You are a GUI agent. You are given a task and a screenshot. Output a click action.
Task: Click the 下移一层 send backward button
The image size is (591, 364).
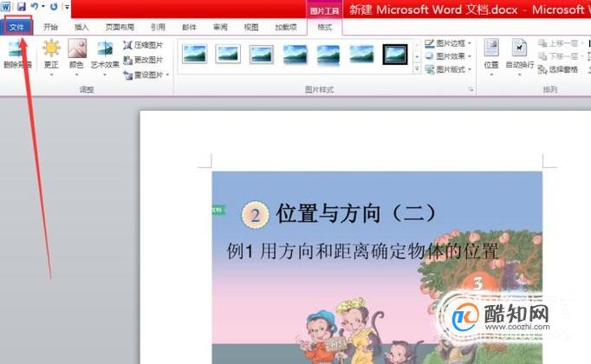click(558, 56)
